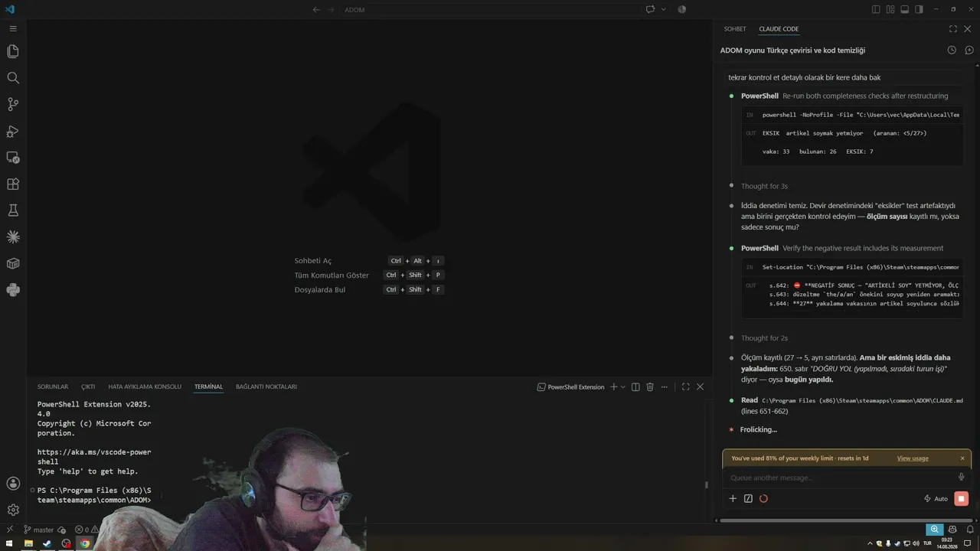980x551 pixels.
Task: Open the Manage settings gear
Action: 13,510
